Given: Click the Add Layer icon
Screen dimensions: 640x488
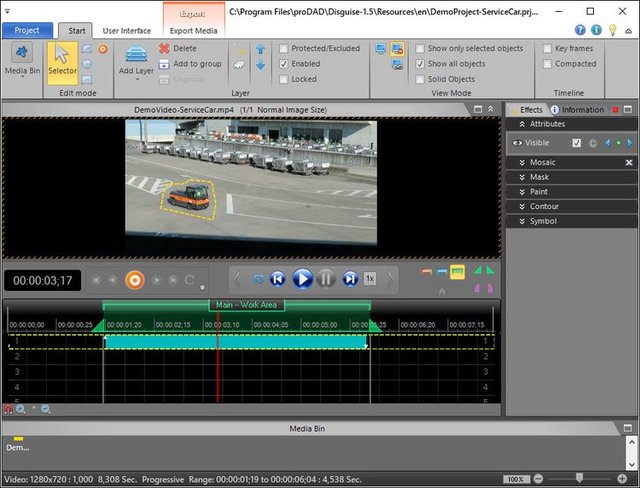Looking at the screenshot, I should pos(136,53).
